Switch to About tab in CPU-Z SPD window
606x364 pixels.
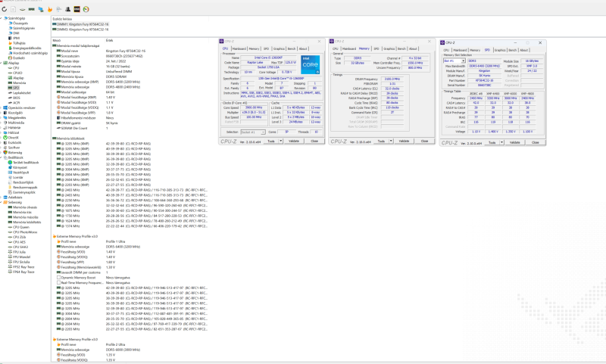pyautogui.click(x=523, y=50)
